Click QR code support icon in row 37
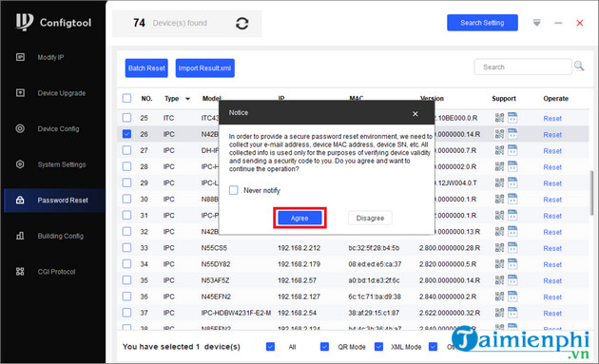 (500, 313)
